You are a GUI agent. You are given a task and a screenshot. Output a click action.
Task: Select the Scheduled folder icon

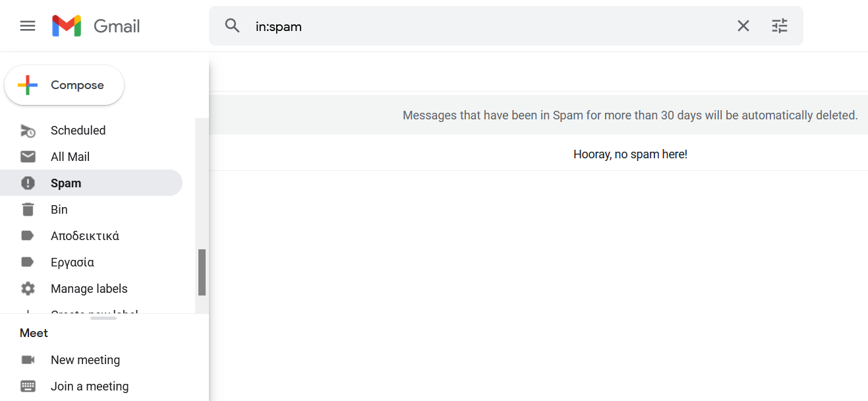click(x=28, y=130)
